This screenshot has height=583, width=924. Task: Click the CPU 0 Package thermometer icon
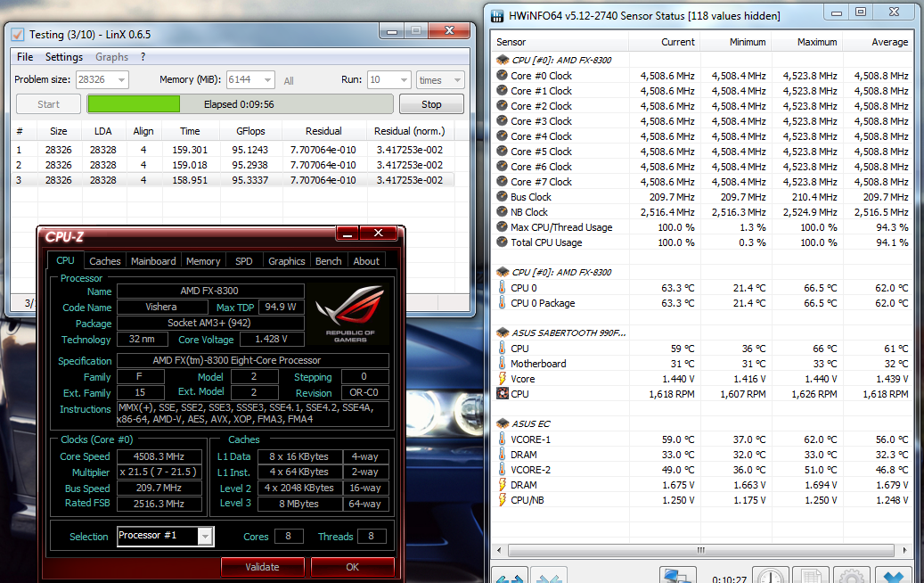point(502,302)
